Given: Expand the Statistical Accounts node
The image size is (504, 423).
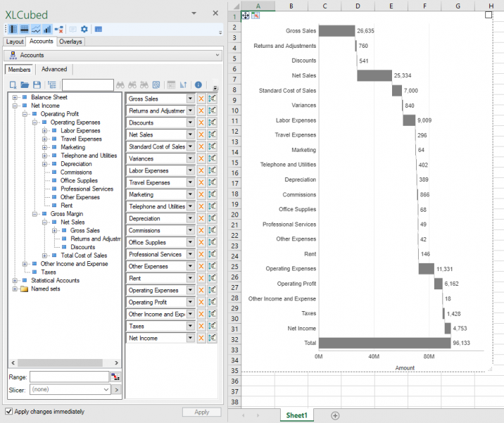Looking at the screenshot, I should (15, 280).
